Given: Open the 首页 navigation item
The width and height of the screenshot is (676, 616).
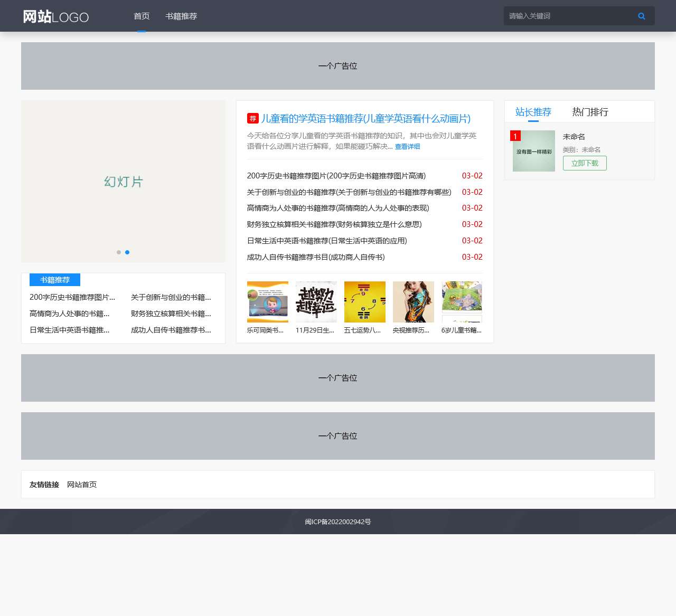Looking at the screenshot, I should (141, 16).
